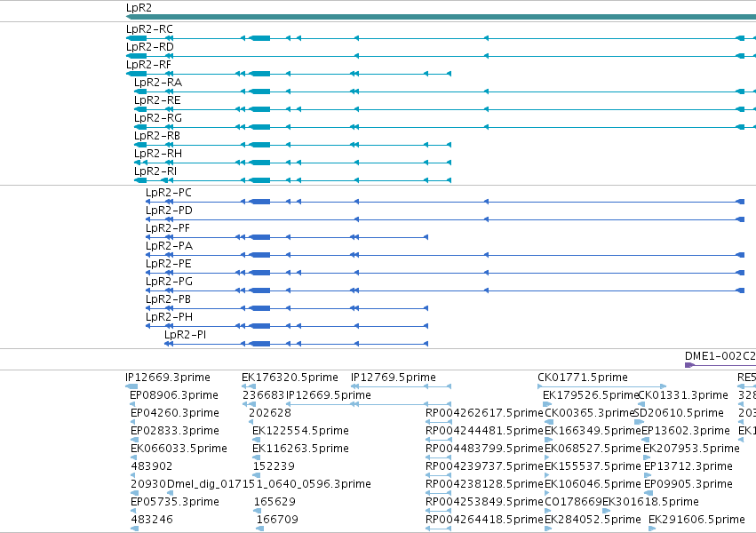Click the IP12769.5prime EST label
Screen dimensions: 756x533
(x=394, y=378)
